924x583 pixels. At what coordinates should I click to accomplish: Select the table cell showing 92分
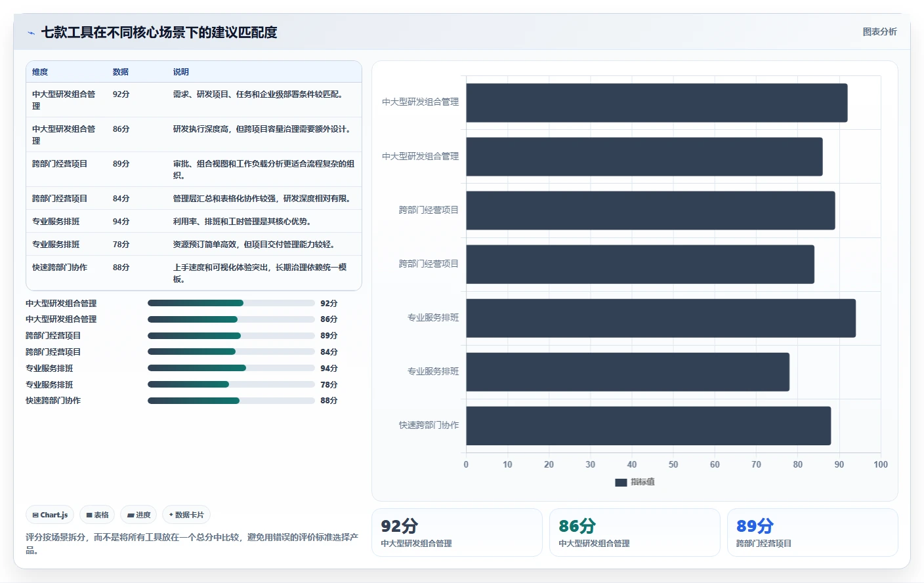coord(121,94)
